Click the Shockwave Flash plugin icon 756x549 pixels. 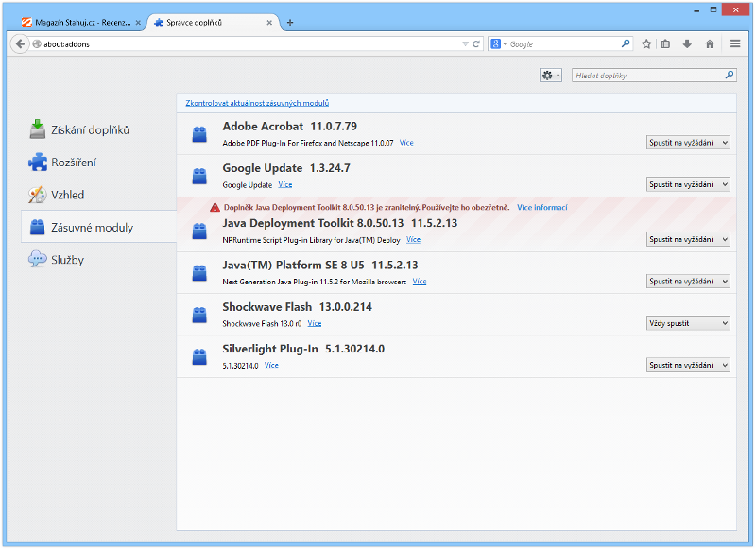click(199, 315)
